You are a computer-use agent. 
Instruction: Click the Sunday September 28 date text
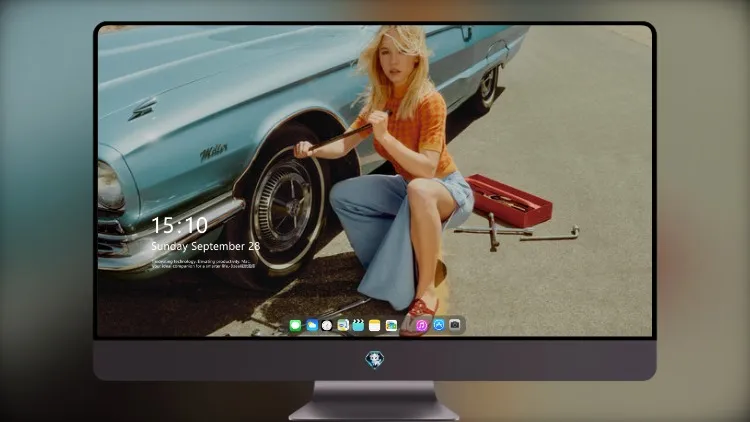tap(206, 246)
